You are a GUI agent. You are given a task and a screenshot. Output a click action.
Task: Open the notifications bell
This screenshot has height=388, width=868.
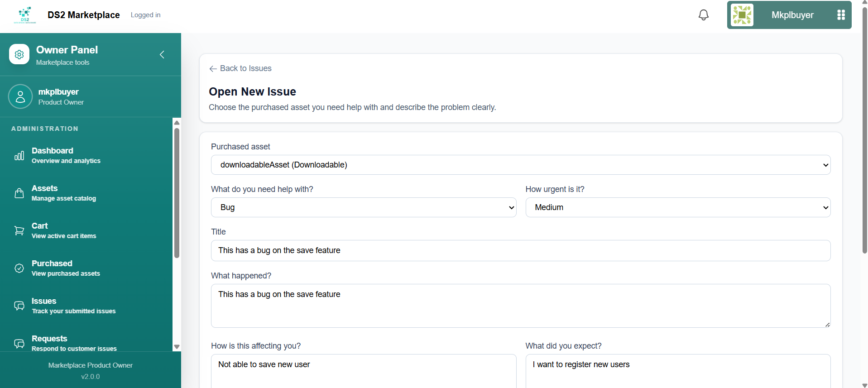(703, 15)
